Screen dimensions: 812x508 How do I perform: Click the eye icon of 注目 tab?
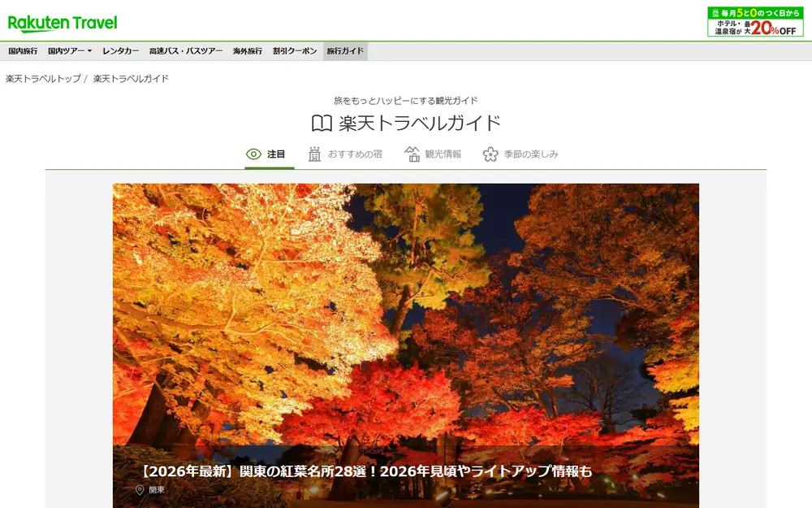(253, 154)
